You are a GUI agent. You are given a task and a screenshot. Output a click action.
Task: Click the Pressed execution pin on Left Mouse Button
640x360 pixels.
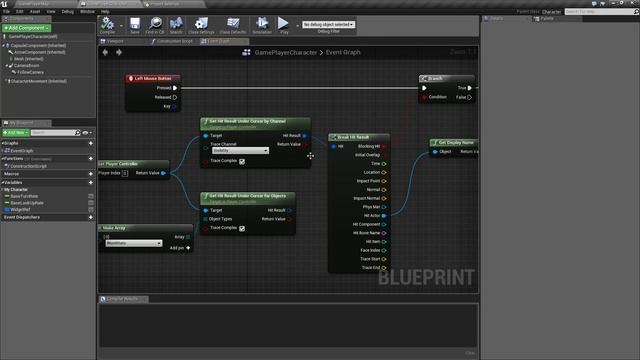click(175, 88)
